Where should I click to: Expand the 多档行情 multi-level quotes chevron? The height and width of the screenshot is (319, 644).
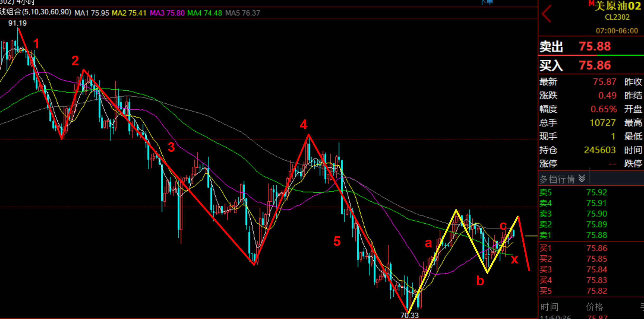pos(582,178)
